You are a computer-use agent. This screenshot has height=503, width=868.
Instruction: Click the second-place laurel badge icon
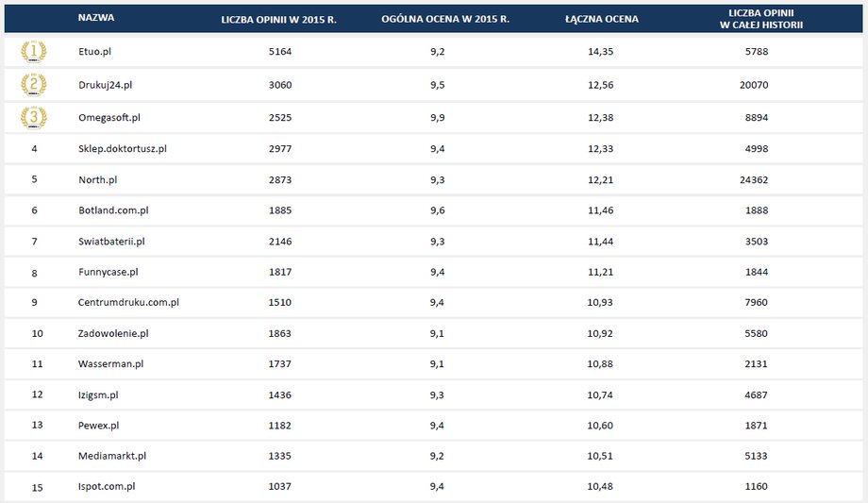coord(34,85)
